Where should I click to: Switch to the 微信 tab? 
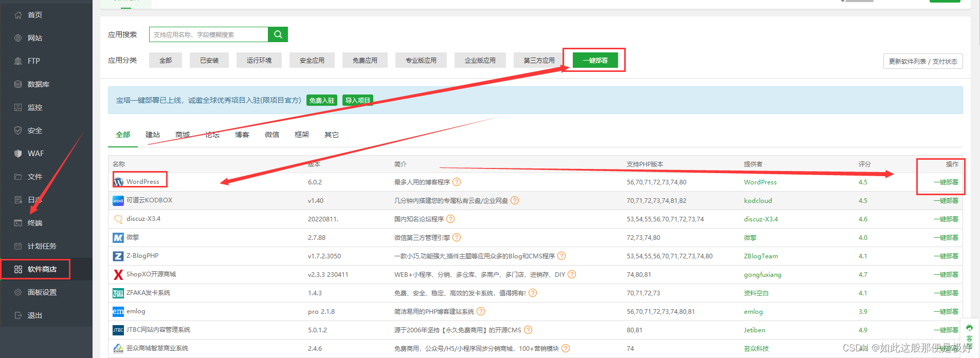272,135
